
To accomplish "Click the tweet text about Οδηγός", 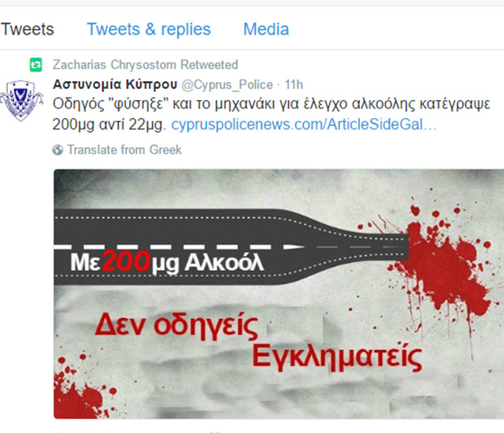I will (x=271, y=114).
